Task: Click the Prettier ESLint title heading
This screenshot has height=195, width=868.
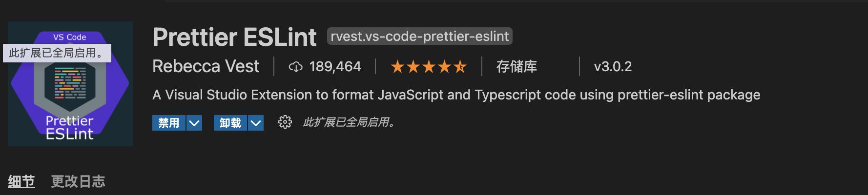Action: click(234, 37)
